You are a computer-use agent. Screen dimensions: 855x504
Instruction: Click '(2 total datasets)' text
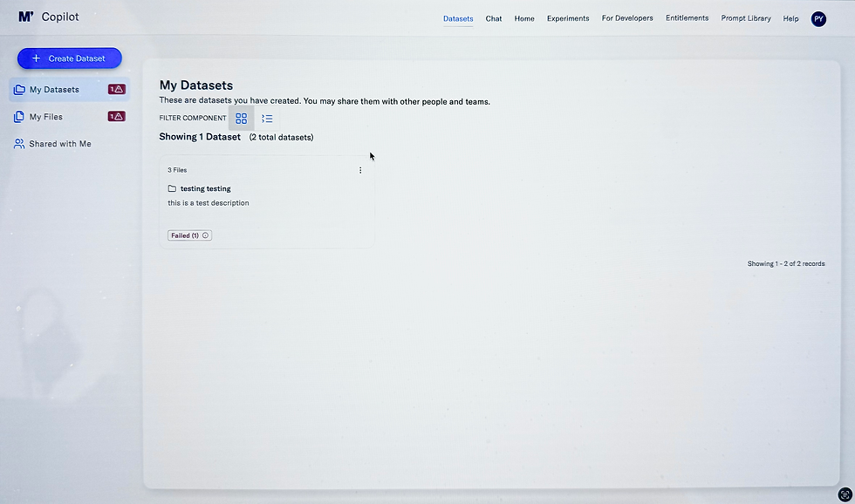281,137
